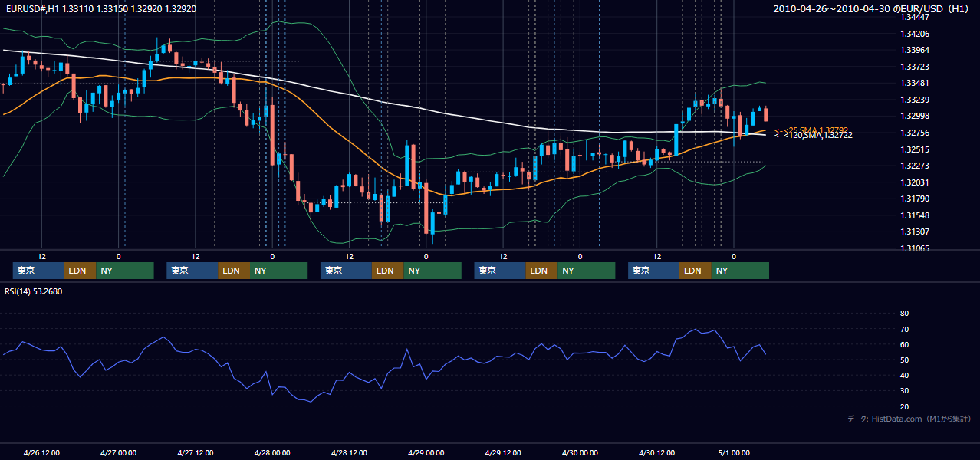Click the RSI scale level 70
This screenshot has width=980, height=460.
click(x=904, y=329)
